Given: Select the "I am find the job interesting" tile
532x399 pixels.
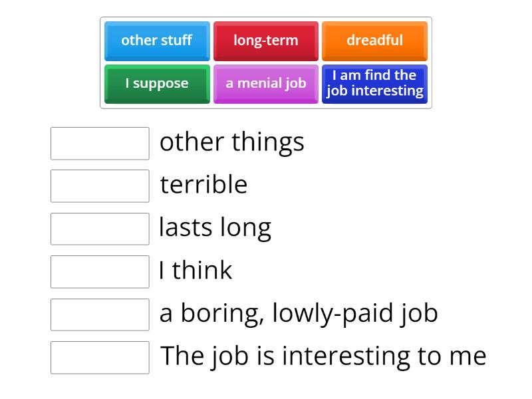Looking at the screenshot, I should (x=374, y=83).
